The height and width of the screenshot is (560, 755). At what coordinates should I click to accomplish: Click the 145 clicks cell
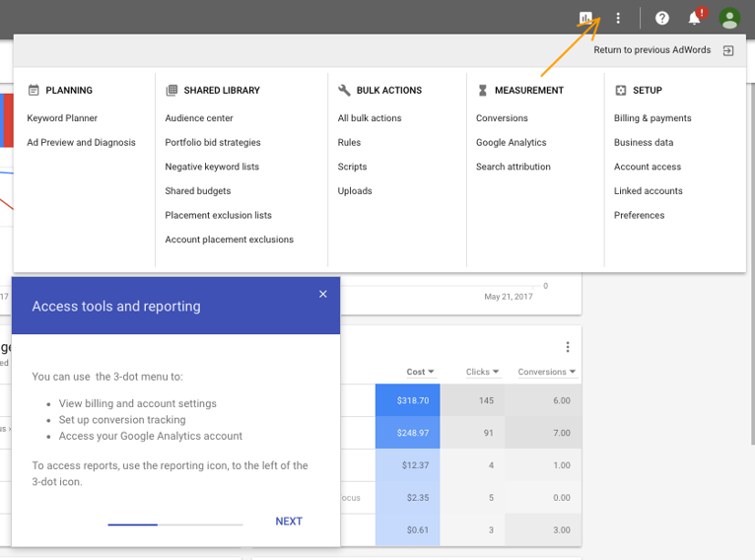[x=472, y=400]
